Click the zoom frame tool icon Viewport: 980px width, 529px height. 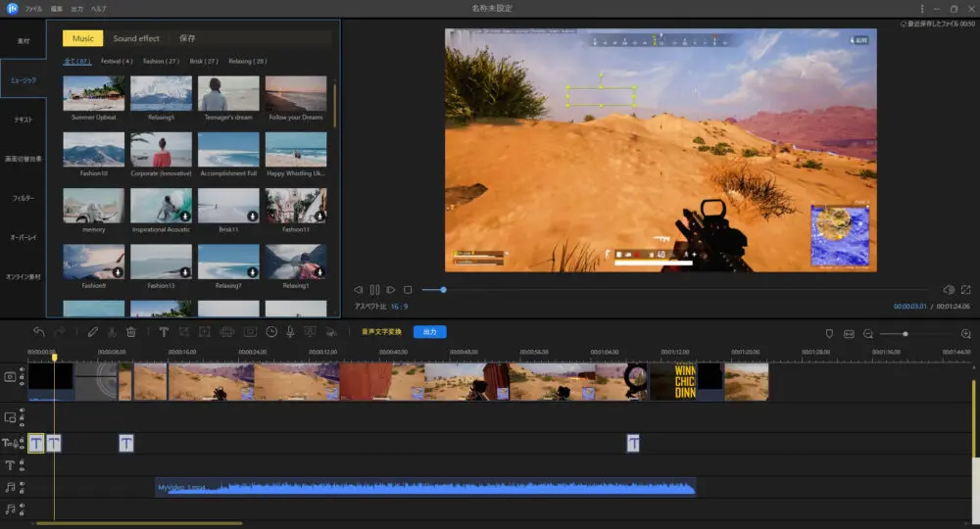tap(205, 332)
